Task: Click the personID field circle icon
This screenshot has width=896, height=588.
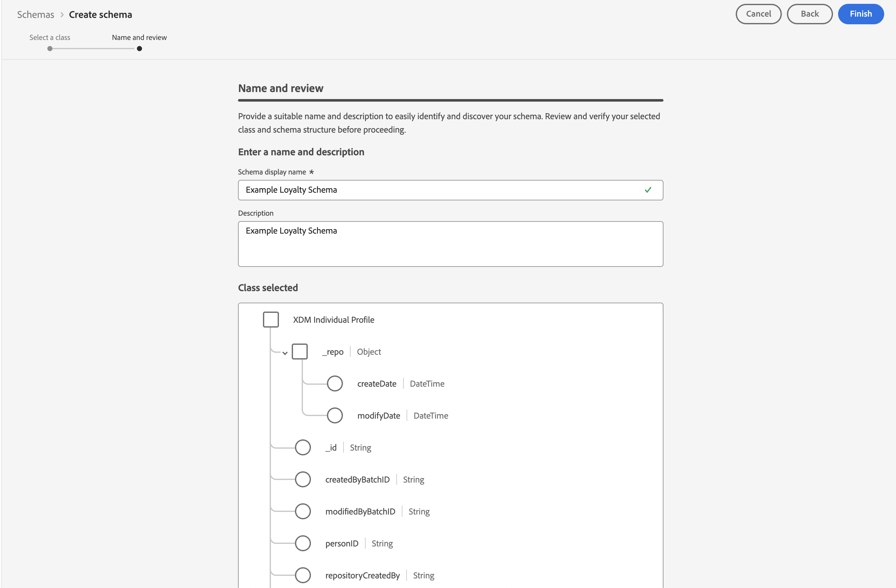Action: click(303, 543)
